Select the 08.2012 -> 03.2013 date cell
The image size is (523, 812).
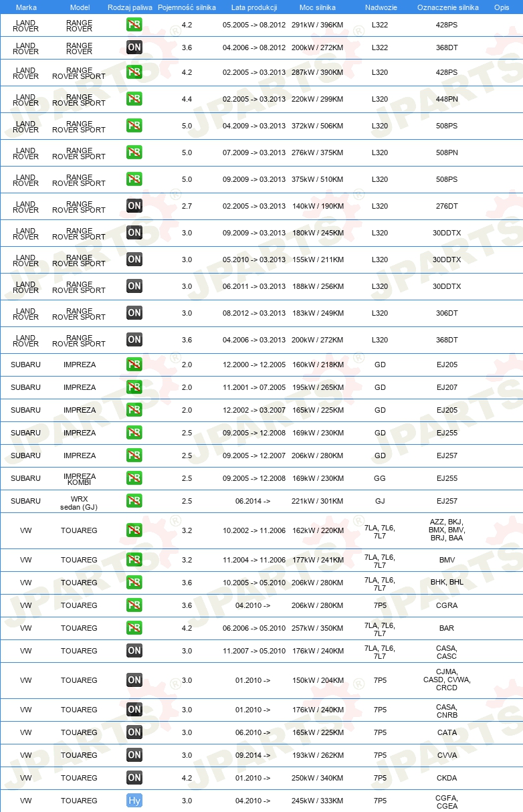(x=254, y=313)
